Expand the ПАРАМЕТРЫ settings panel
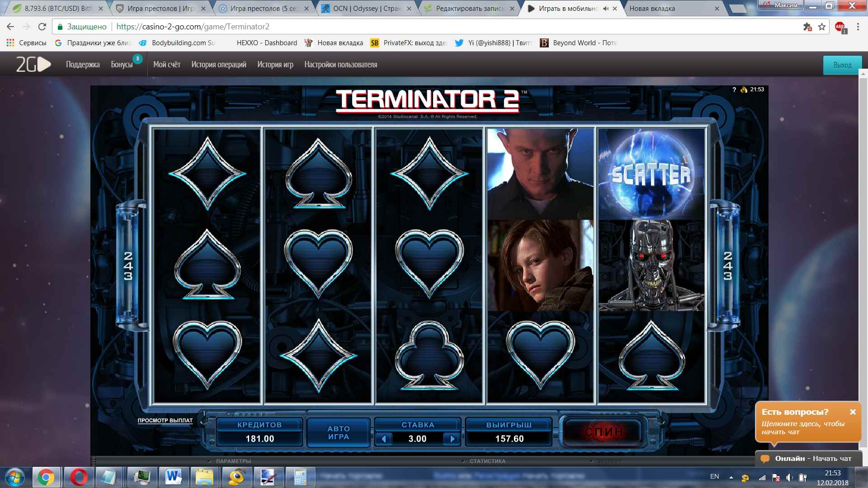The width and height of the screenshot is (868, 488). 233,461
